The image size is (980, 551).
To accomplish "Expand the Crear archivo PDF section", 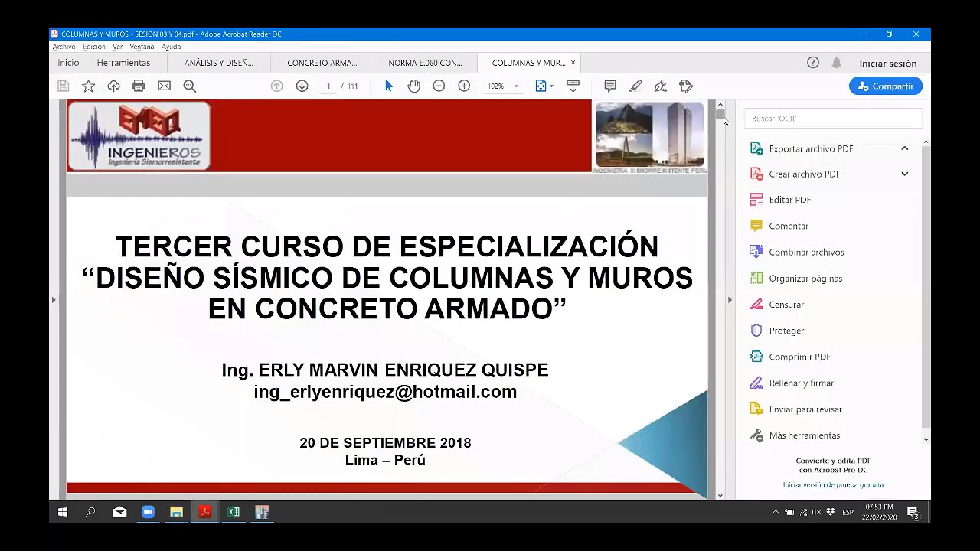I will pos(904,174).
